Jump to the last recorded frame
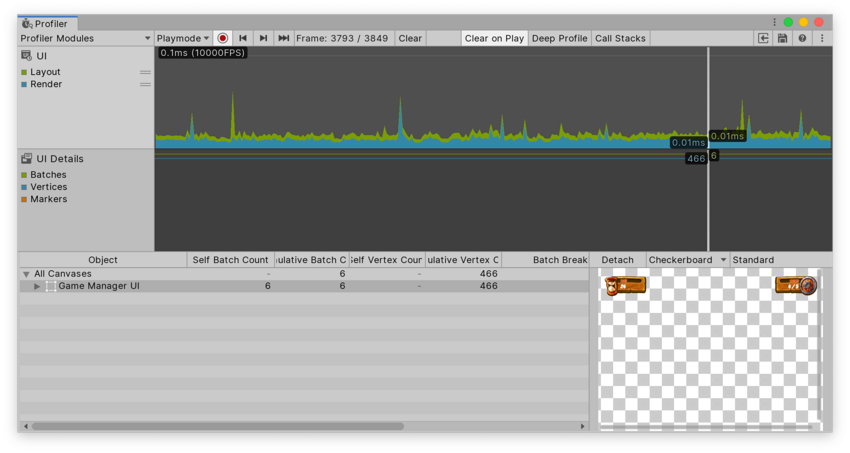Image resolution: width=850 pixels, height=453 pixels. click(x=284, y=38)
